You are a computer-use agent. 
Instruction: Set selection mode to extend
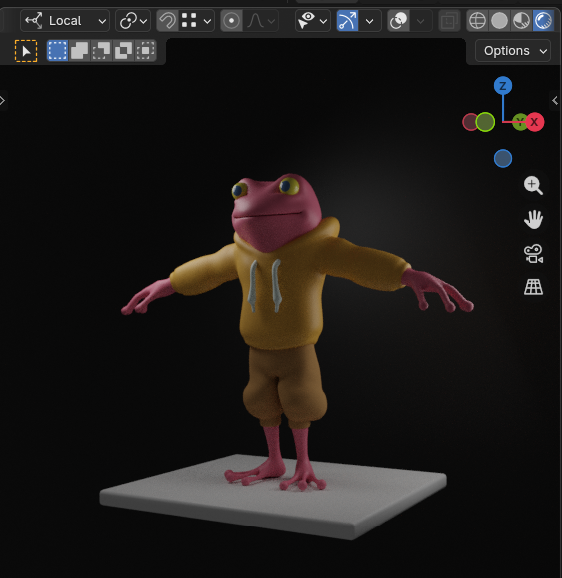[80, 51]
